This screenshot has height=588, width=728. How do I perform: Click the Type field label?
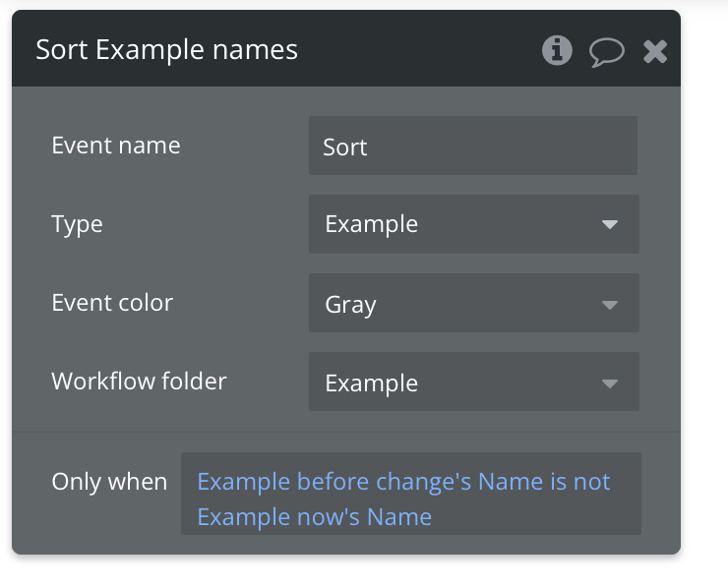(x=77, y=224)
